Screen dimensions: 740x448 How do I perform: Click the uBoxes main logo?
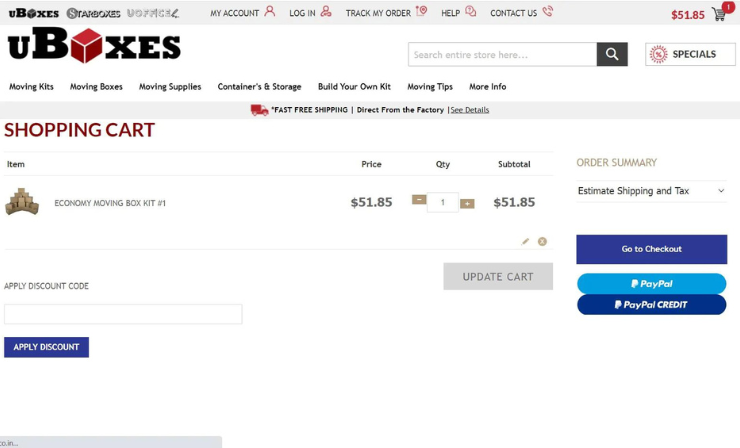94,46
